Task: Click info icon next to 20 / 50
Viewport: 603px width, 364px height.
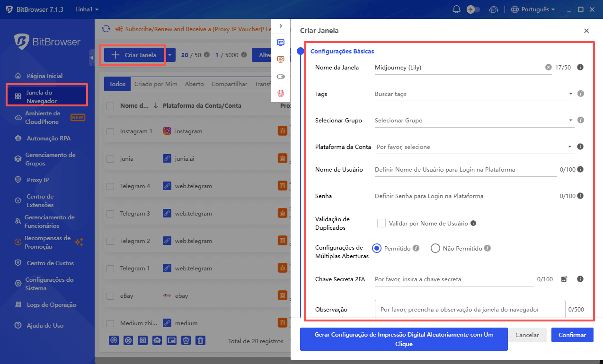Action: click(206, 55)
